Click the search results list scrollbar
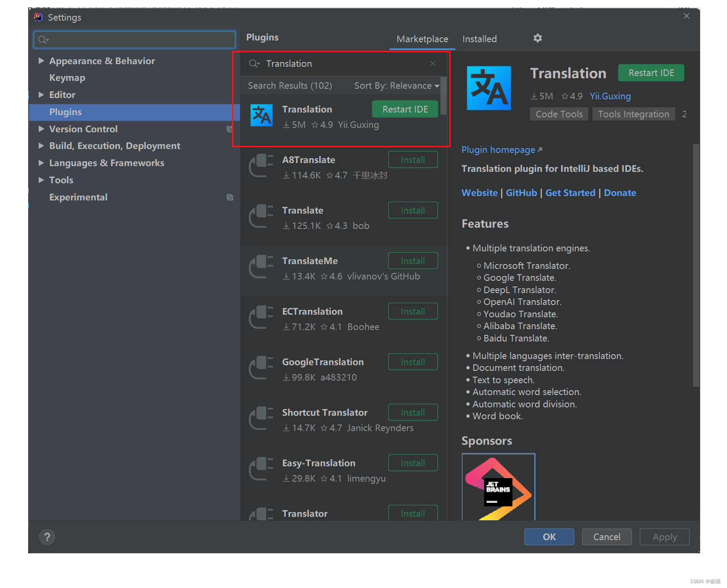The image size is (727, 588). pos(443,96)
